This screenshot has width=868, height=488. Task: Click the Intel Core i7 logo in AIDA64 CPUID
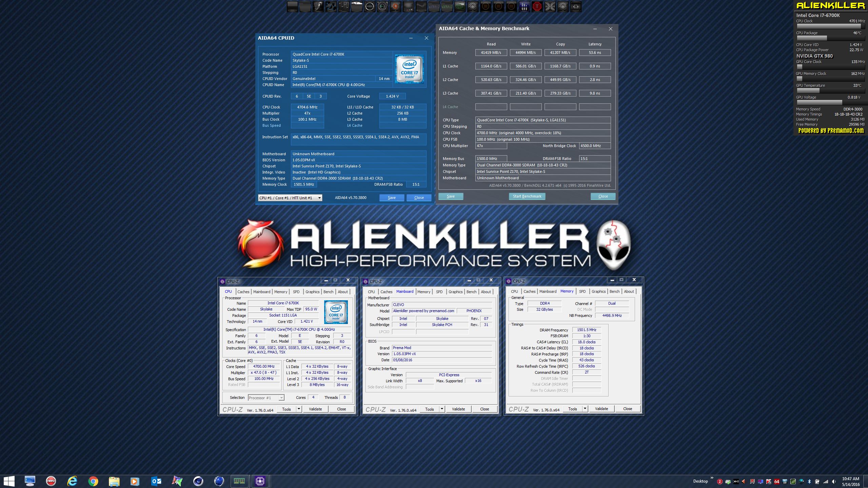click(410, 69)
